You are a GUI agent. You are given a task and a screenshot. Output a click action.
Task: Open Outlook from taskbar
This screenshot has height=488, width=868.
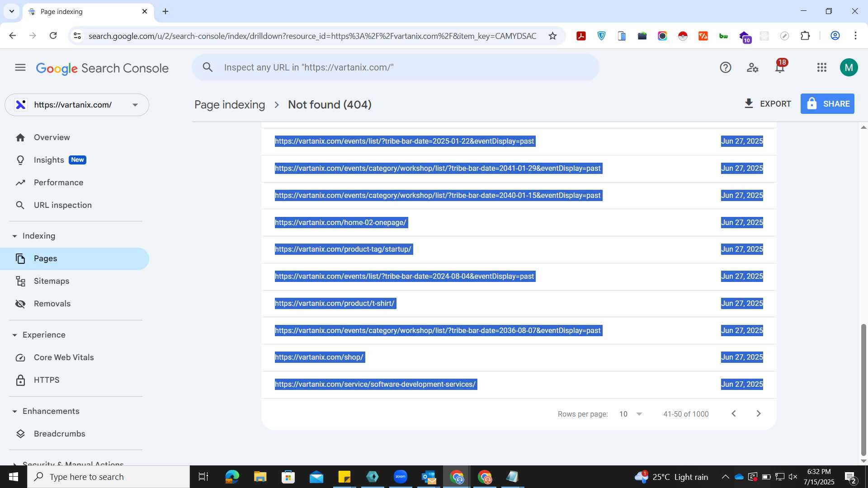click(x=429, y=477)
